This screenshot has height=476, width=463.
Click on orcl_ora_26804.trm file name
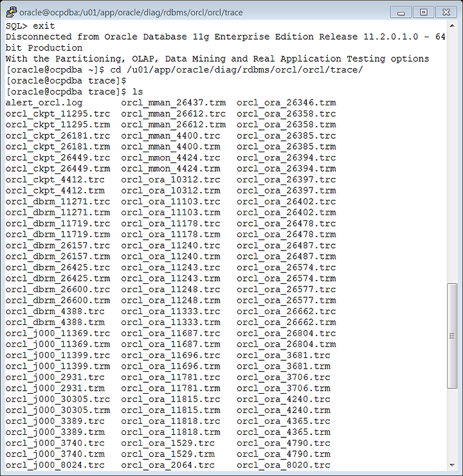pyautogui.click(x=287, y=344)
